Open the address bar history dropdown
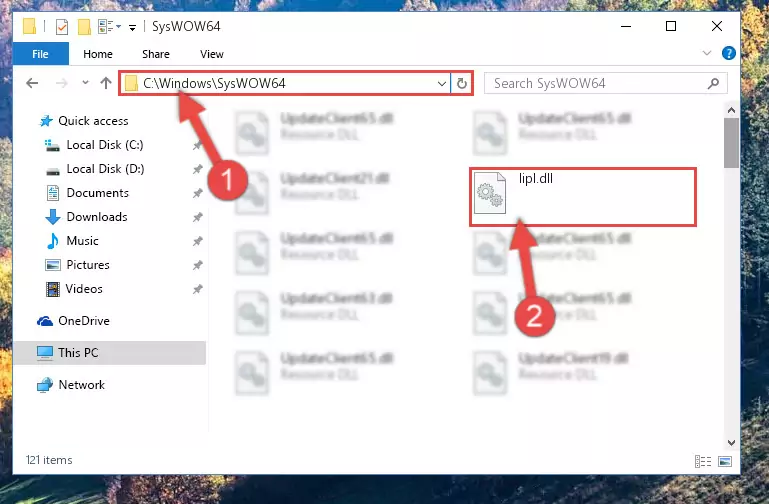The height and width of the screenshot is (504, 769). pos(441,83)
